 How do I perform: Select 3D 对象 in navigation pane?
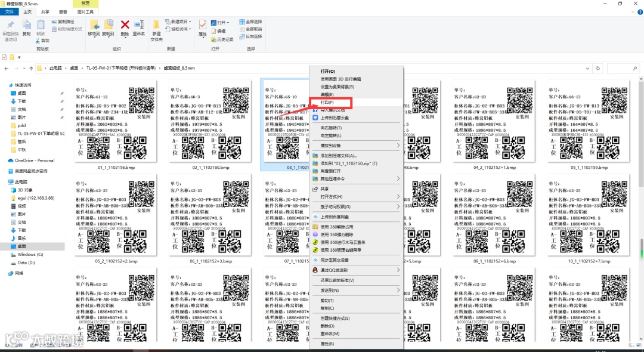tap(24, 190)
